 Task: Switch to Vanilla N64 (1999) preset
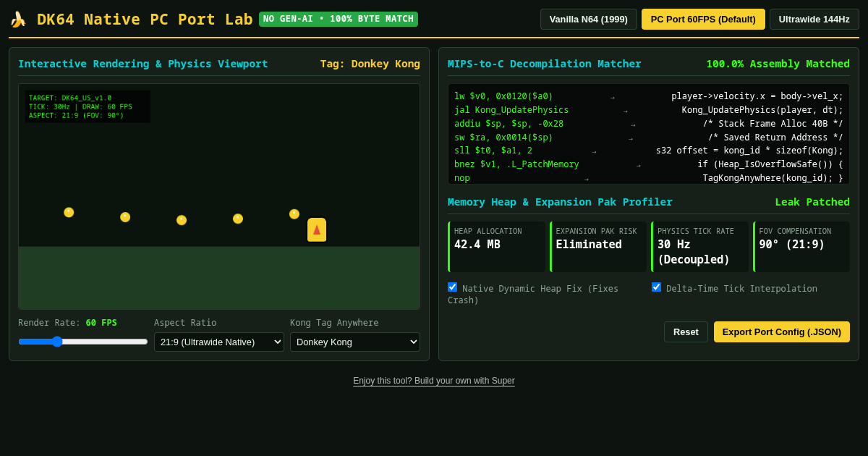click(589, 19)
